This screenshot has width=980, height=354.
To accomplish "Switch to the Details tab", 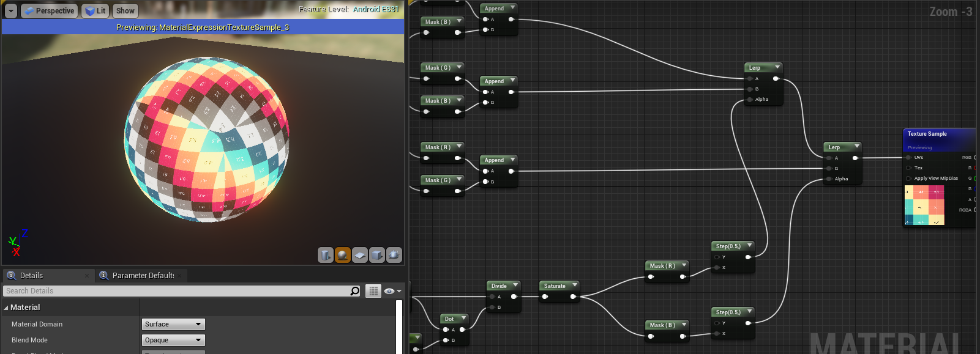I will (31, 276).
